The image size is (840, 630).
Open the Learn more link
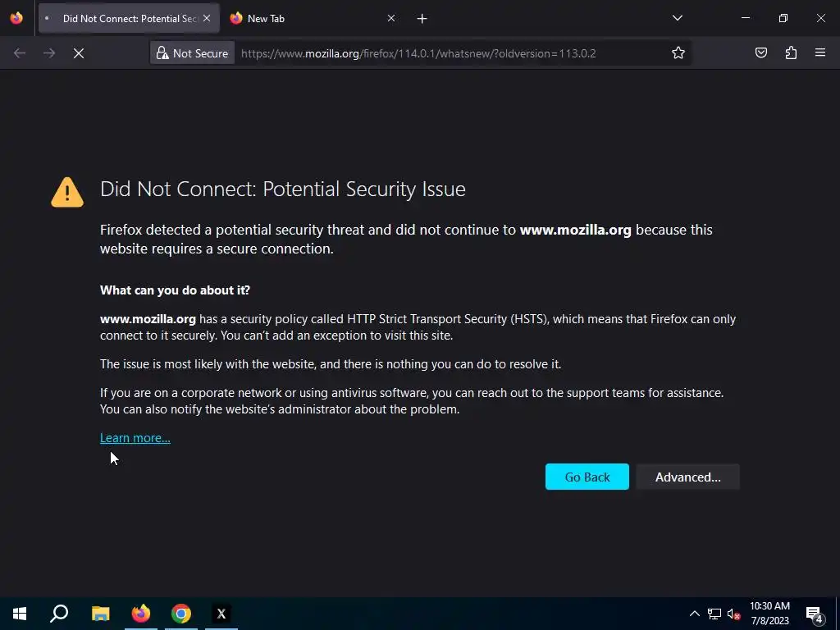pos(135,438)
